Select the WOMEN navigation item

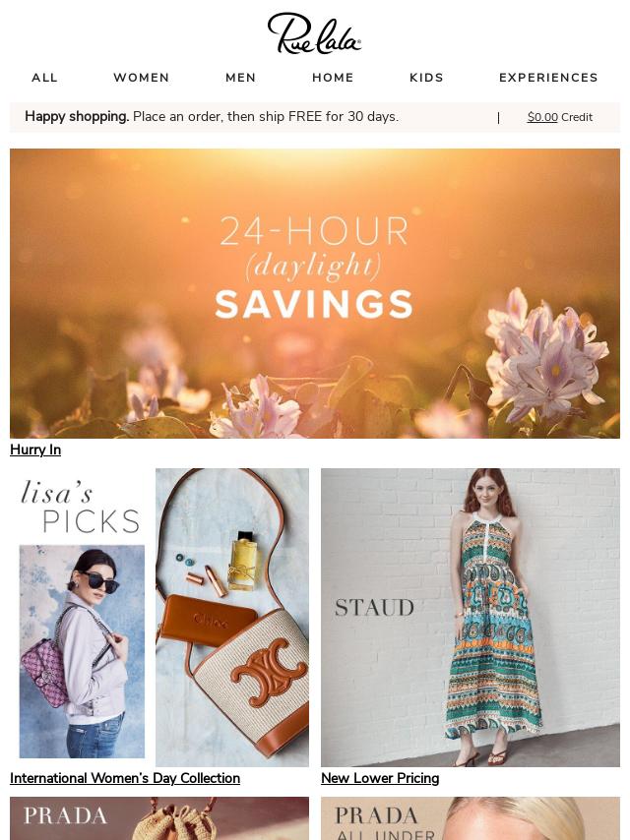pos(142,78)
